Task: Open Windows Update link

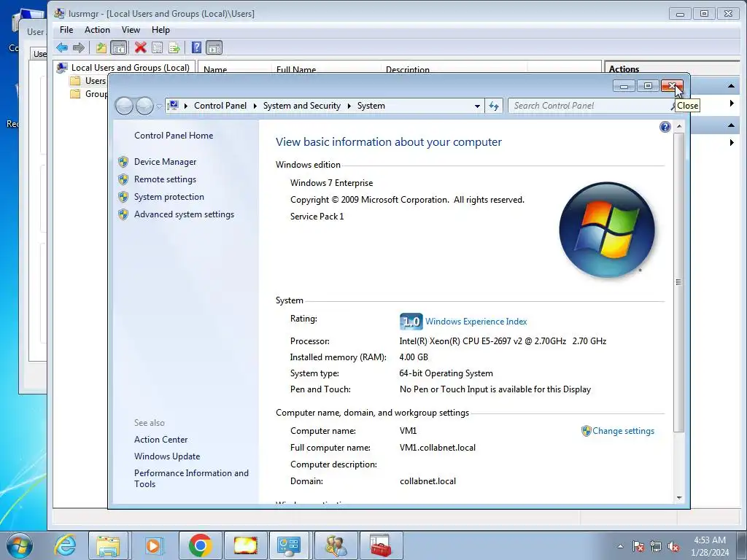Action: (167, 456)
